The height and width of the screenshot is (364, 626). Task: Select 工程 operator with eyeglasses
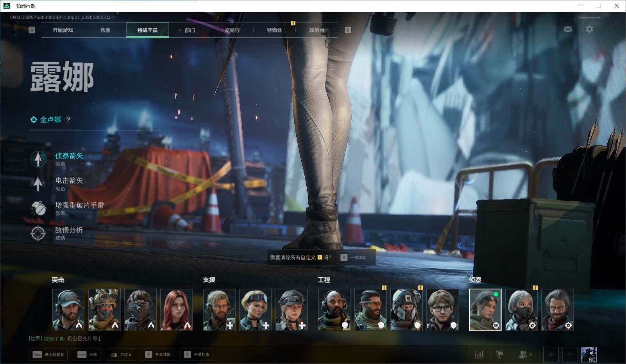click(443, 310)
